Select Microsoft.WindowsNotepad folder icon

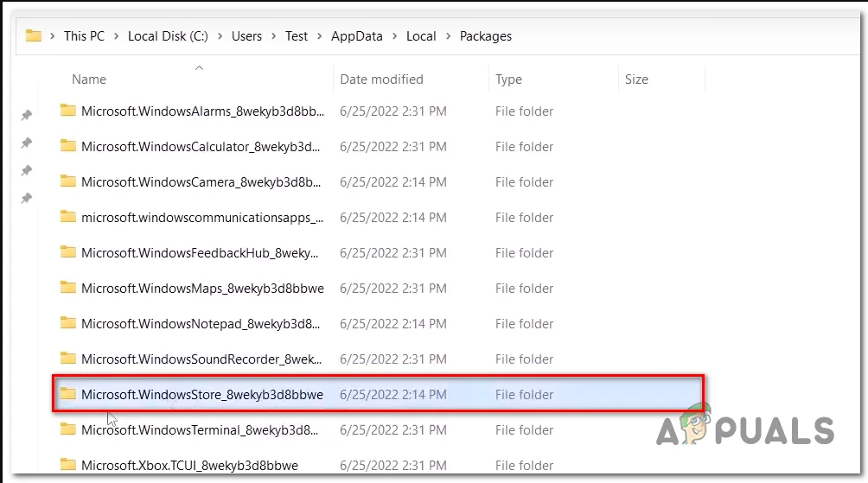68,322
